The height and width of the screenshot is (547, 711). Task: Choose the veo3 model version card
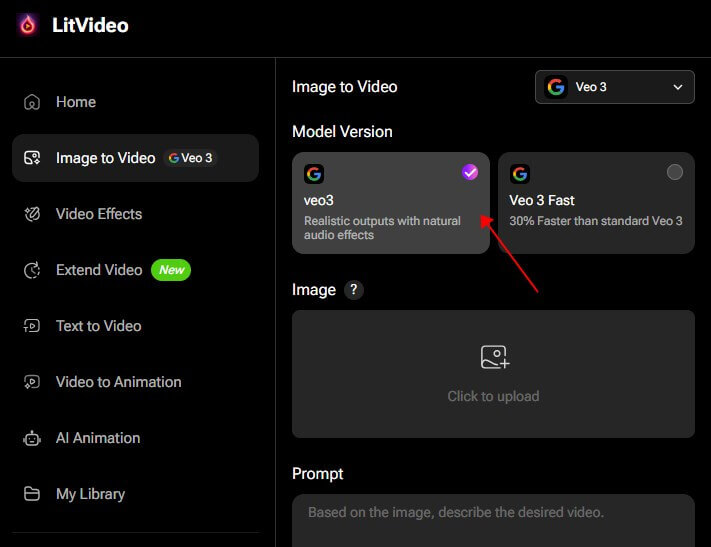tap(390, 210)
